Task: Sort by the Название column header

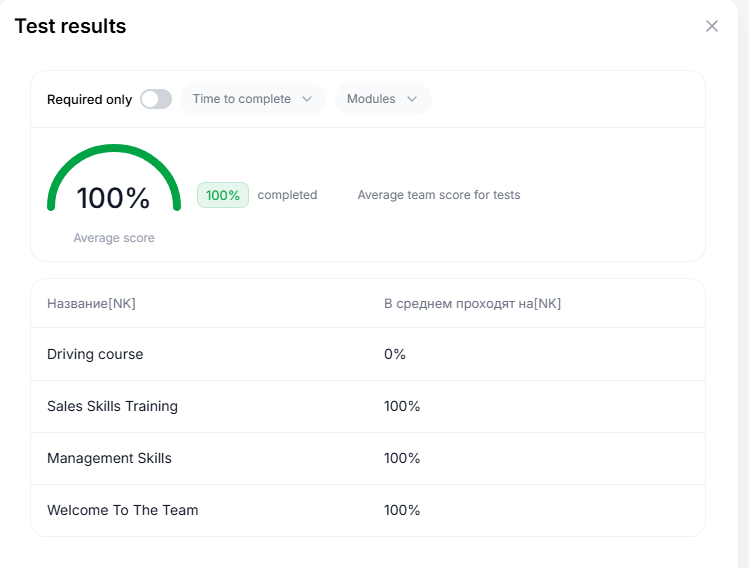Action: click(x=91, y=303)
